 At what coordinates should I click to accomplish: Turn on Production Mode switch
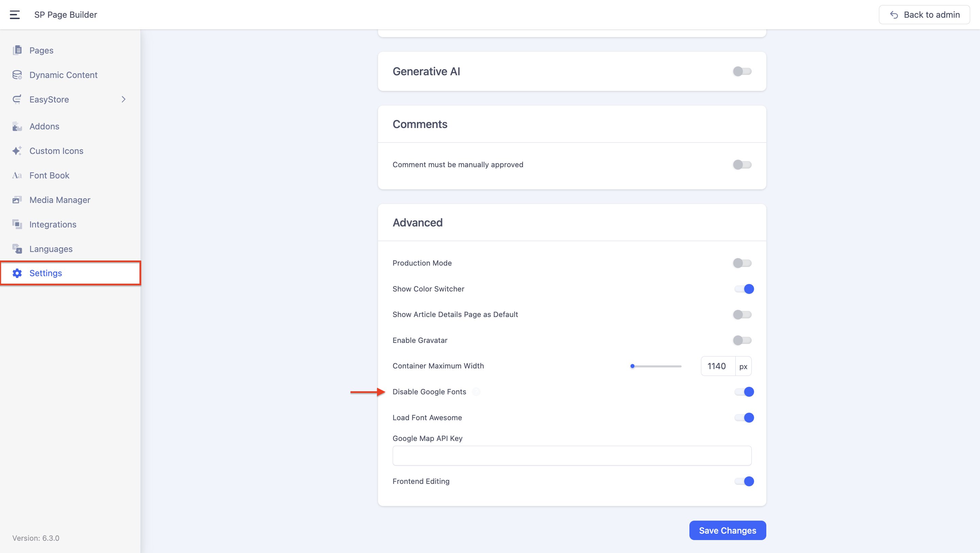tap(742, 263)
